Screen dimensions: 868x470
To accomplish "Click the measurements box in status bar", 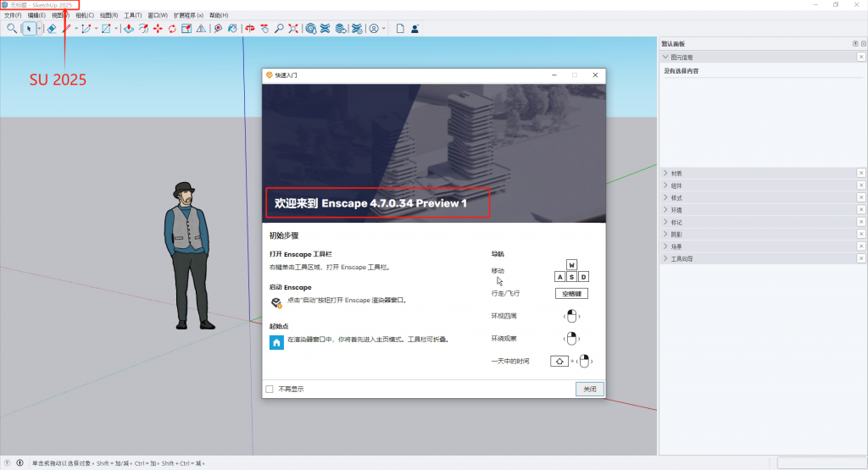I will pos(821,463).
